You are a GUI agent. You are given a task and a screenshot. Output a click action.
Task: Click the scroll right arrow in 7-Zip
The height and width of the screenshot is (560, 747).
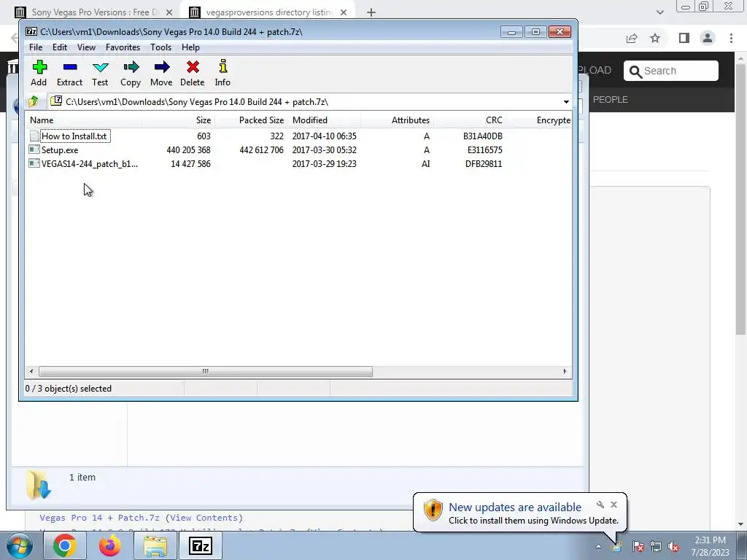click(x=565, y=371)
